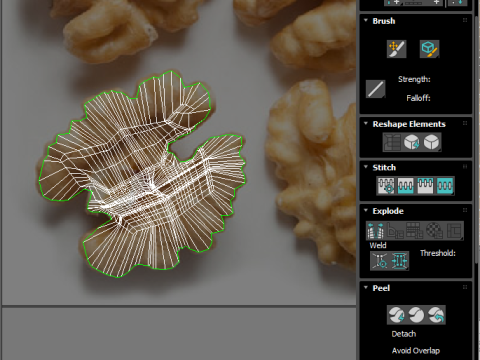Viewport: 480px width, 360px height.
Task: Collapse the Reshape Elements rollout
Action: (x=366, y=124)
